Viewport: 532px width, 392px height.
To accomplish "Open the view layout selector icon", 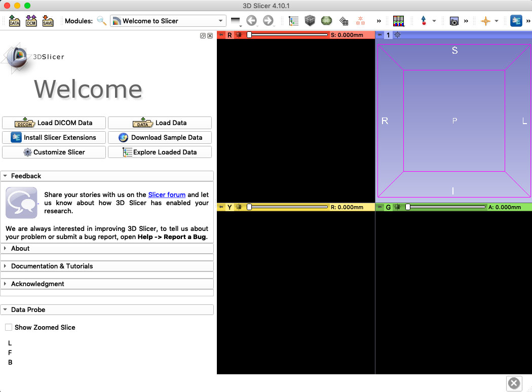I will 398,21.
